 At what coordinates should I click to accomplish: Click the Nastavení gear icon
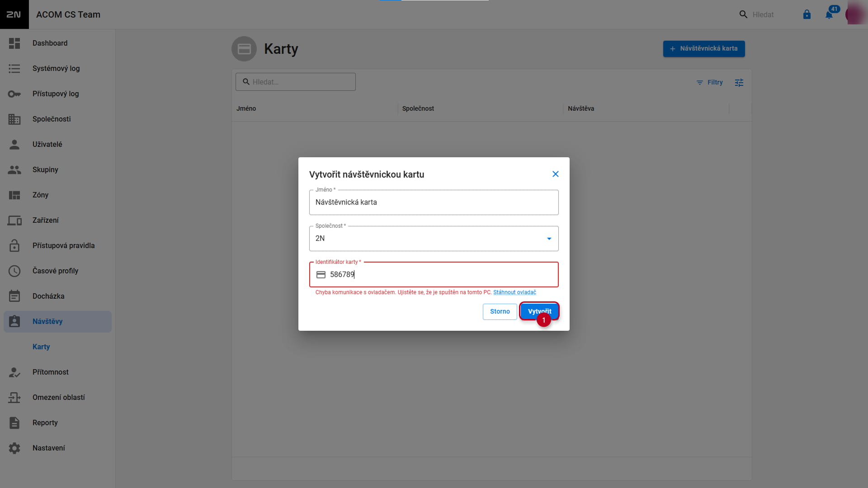point(14,448)
